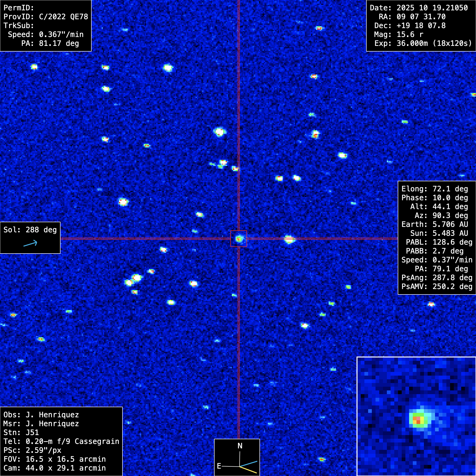Image resolution: width=476 pixels, height=476 pixels.
Task: Click the Elong: 72.1 deg entry
Action: pos(435,189)
